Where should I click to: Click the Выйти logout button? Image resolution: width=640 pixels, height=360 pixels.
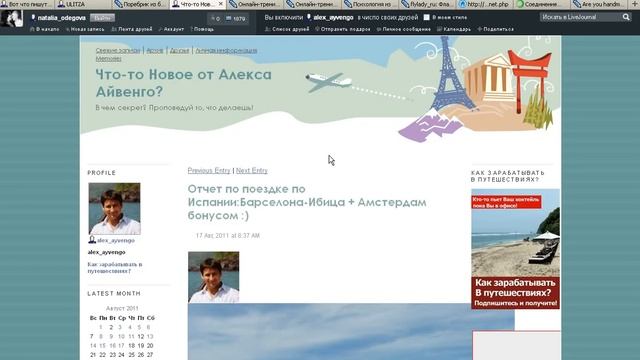pyautogui.click(x=102, y=18)
